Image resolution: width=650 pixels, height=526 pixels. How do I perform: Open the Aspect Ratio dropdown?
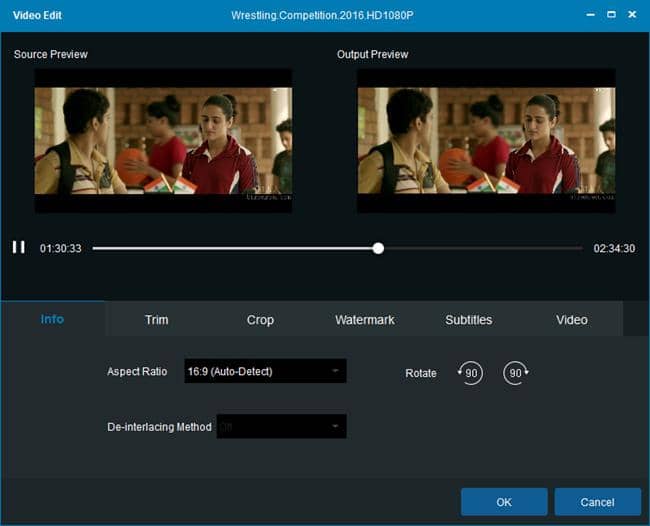tap(265, 371)
